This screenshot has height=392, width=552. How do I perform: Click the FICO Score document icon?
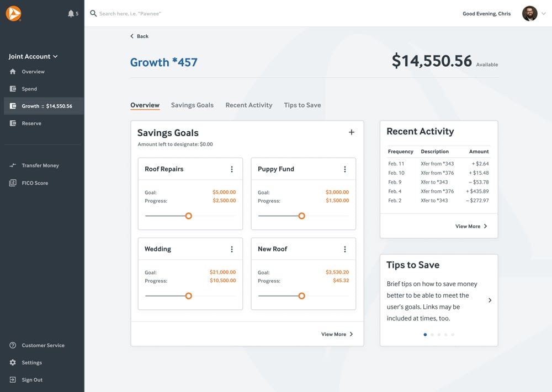(13, 183)
